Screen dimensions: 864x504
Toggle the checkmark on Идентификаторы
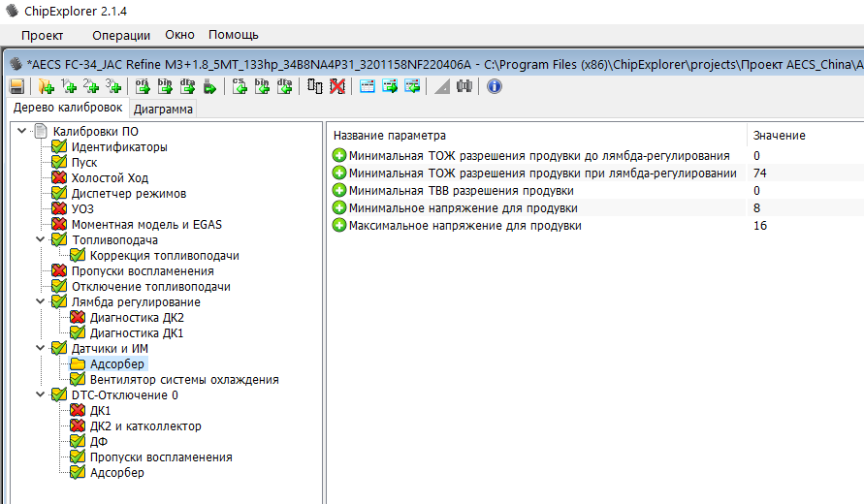pyautogui.click(x=59, y=147)
